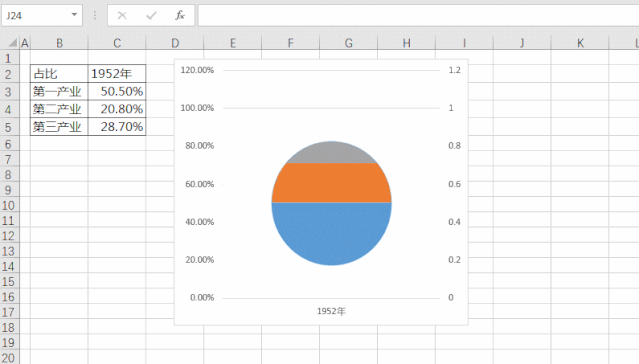
Task: Click cell containing 1952年 header
Action: (x=117, y=74)
